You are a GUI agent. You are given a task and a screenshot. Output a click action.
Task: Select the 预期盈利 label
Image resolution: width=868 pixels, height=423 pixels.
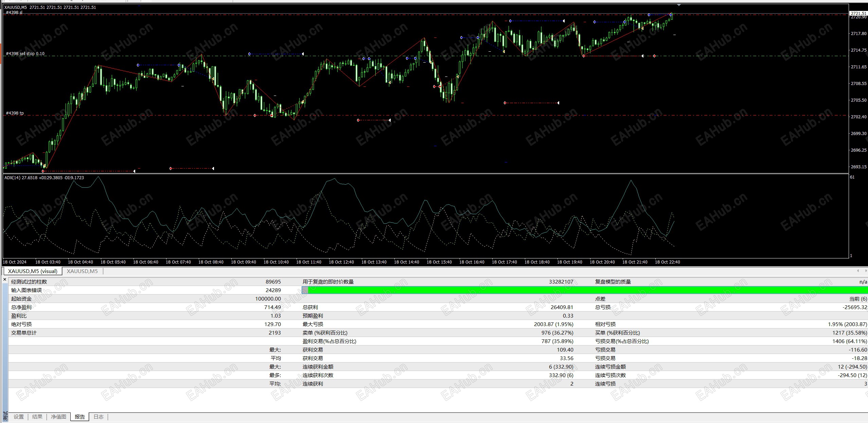click(x=313, y=316)
